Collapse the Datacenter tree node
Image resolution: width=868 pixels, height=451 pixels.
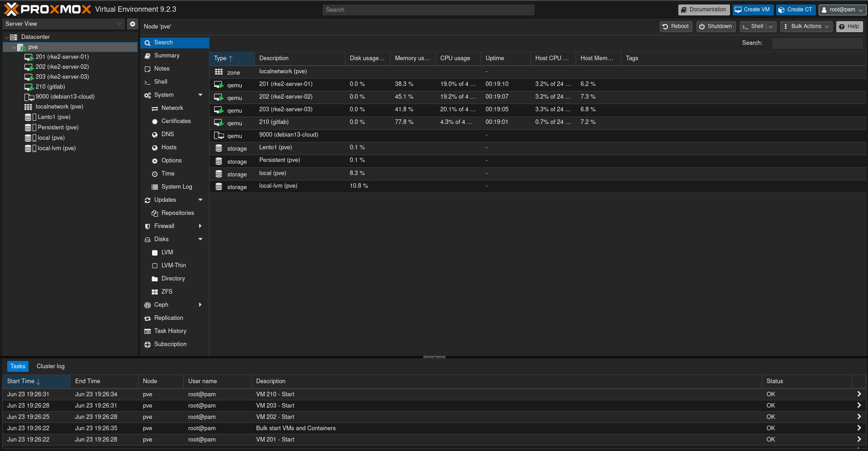(7, 37)
